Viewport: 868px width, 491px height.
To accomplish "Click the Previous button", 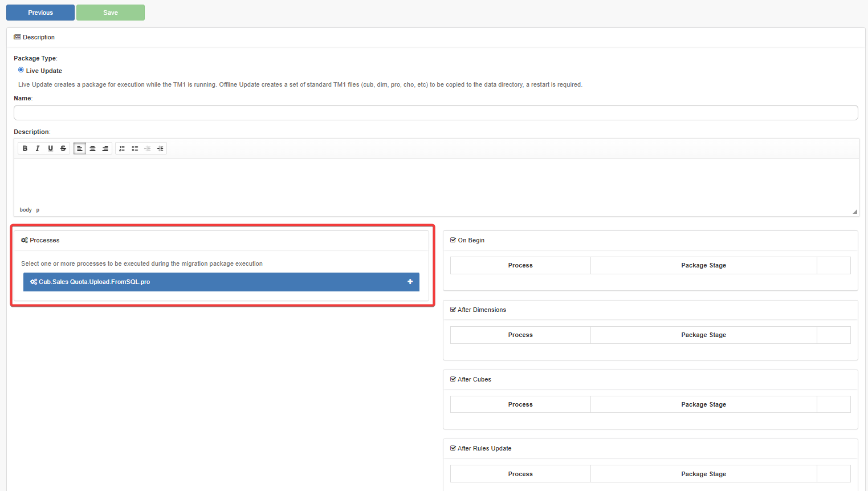I will [x=40, y=13].
